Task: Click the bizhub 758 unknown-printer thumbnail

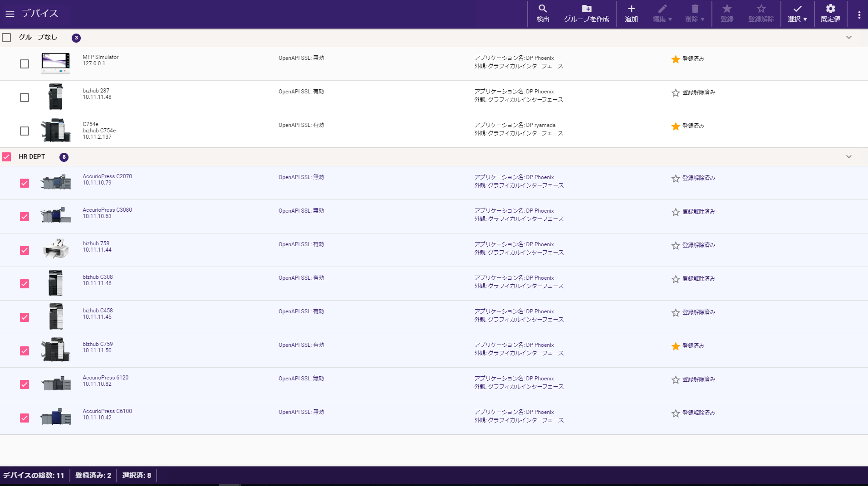Action: pos(56,249)
